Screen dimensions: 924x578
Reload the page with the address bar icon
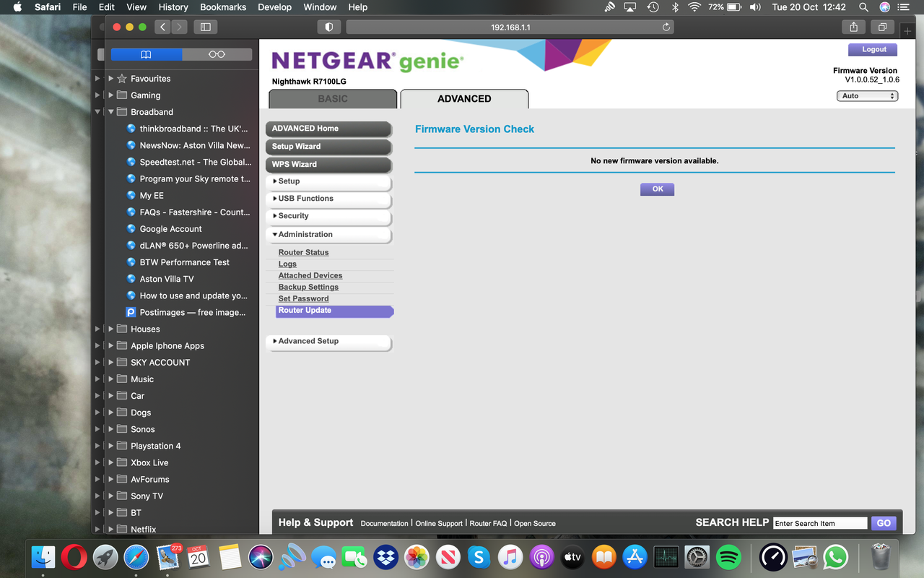[x=666, y=27]
